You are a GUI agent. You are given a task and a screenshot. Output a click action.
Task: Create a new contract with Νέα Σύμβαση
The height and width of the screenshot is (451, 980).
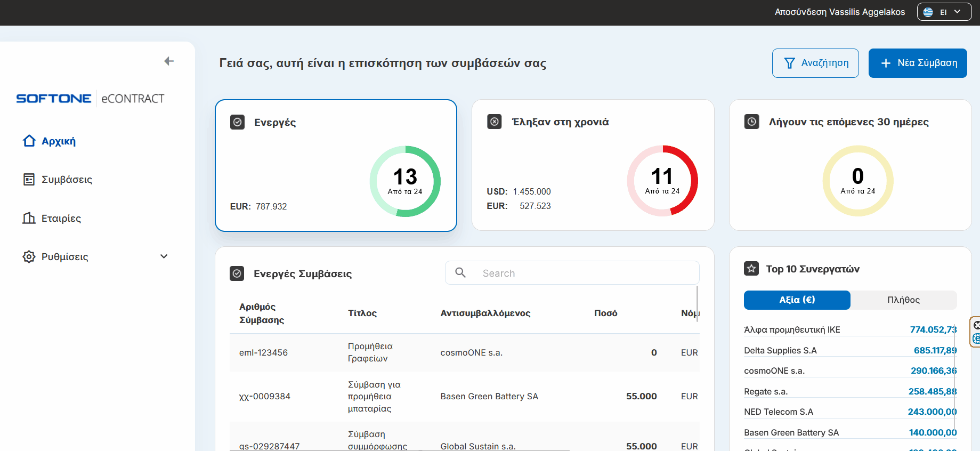pos(918,63)
